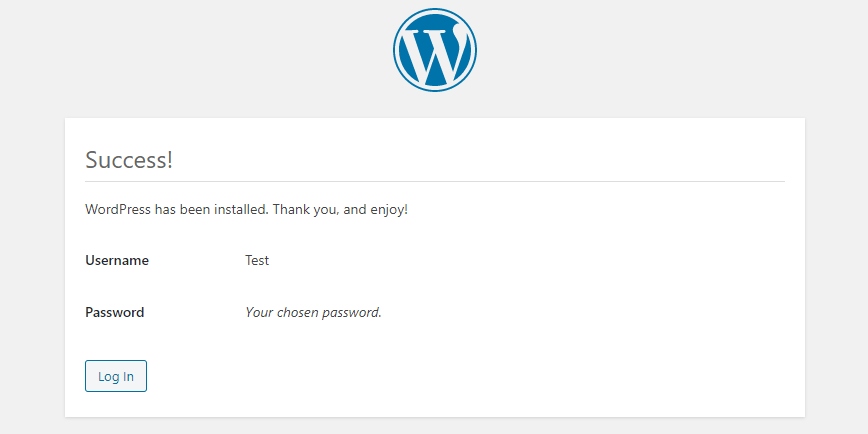Screen dimensions: 868x434
Task: Select the Success! heading text
Action: [x=129, y=160]
